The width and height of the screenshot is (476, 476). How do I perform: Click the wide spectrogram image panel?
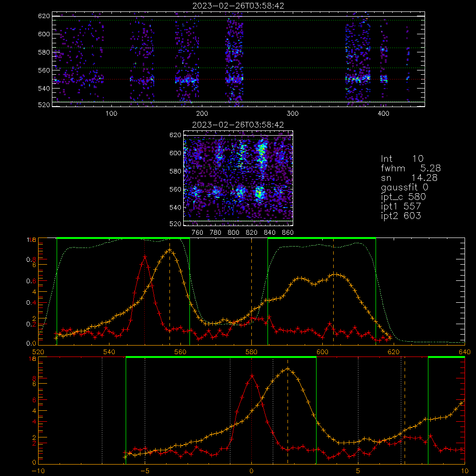(238, 59)
